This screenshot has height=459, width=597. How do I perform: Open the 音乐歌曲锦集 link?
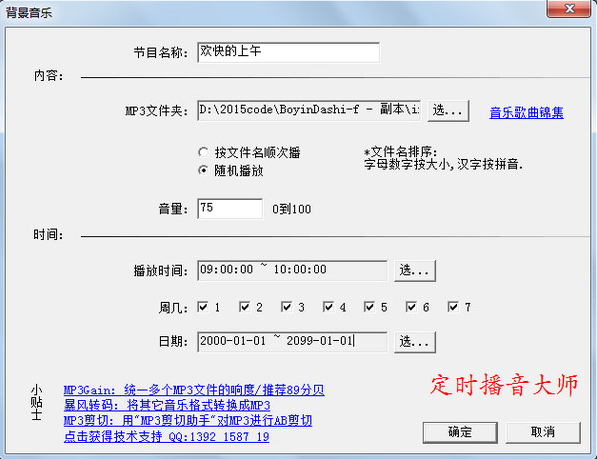click(526, 113)
